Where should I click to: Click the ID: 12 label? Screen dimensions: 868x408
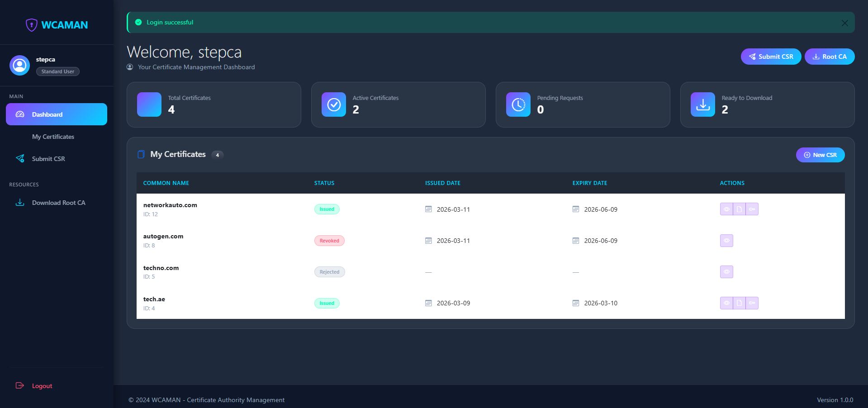(x=151, y=214)
